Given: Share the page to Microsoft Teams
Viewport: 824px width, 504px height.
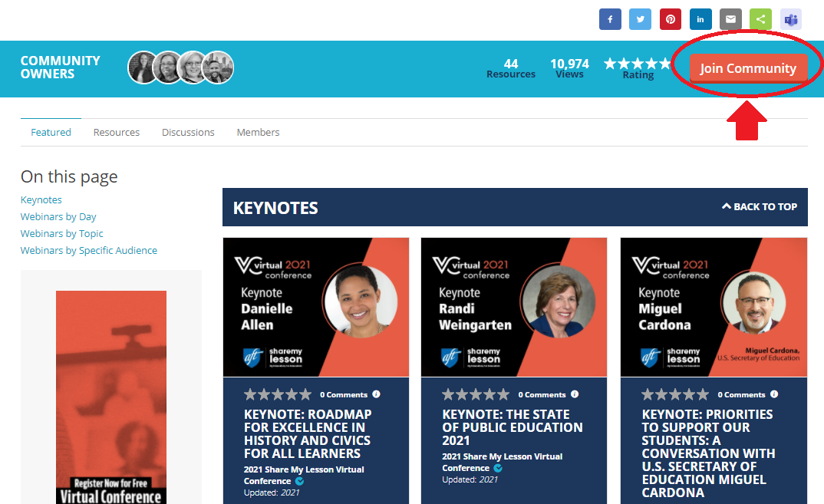Looking at the screenshot, I should [790, 19].
